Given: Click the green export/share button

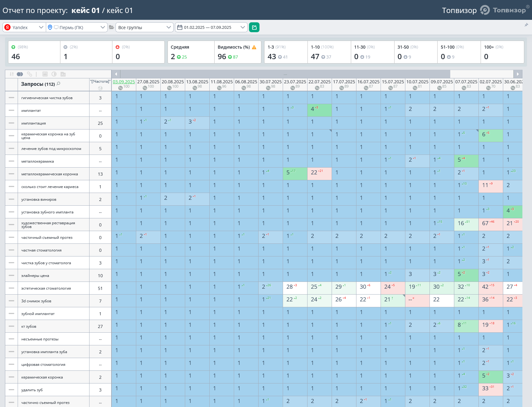Looking at the screenshot, I should (254, 27).
